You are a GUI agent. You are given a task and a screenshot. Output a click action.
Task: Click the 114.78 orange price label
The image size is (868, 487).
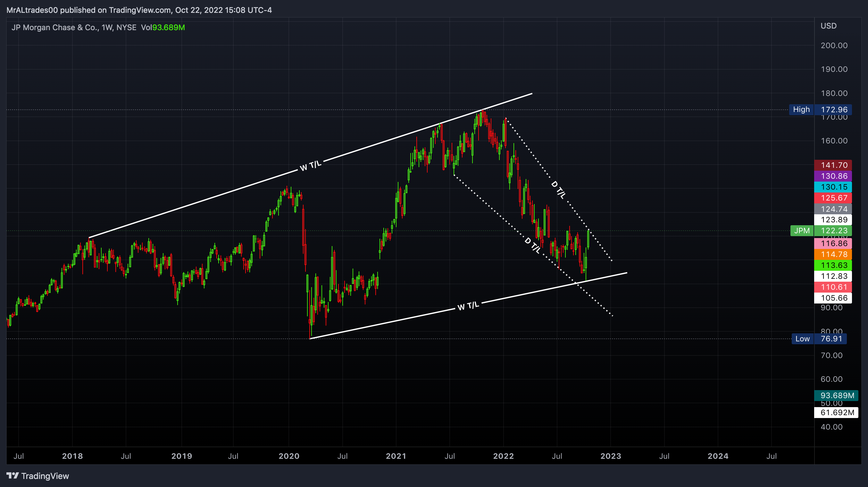coord(833,254)
